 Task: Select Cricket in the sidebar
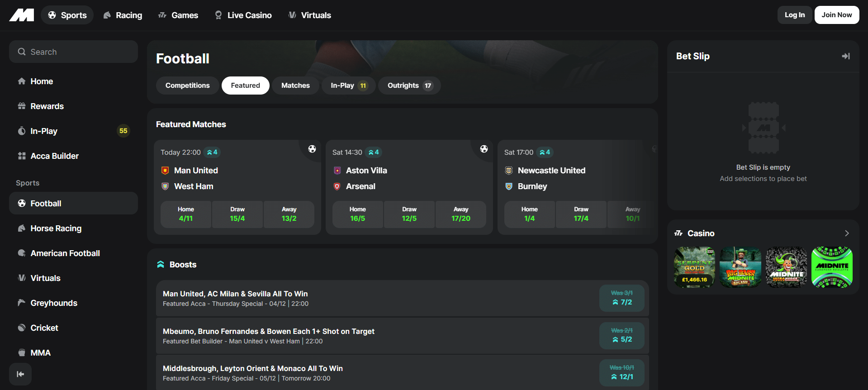coord(73,328)
